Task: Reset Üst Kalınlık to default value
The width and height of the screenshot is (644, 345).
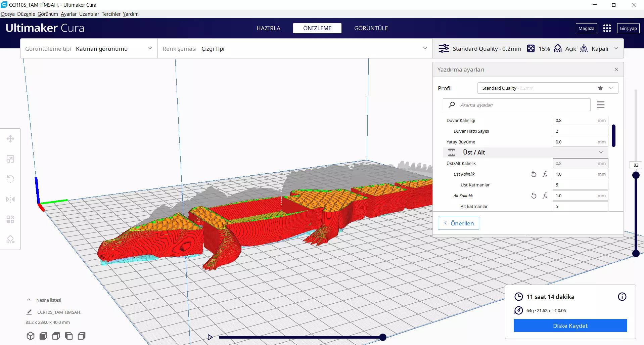Action: click(x=534, y=174)
